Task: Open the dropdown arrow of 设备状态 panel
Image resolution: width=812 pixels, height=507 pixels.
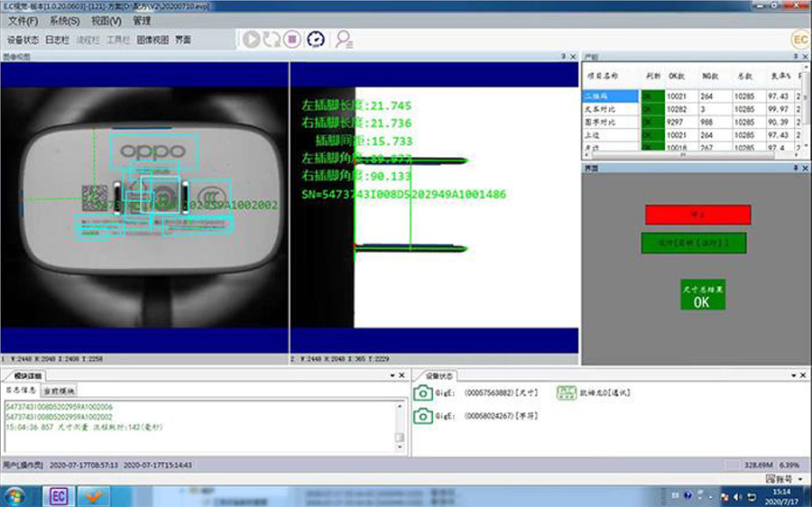Action: [794, 375]
